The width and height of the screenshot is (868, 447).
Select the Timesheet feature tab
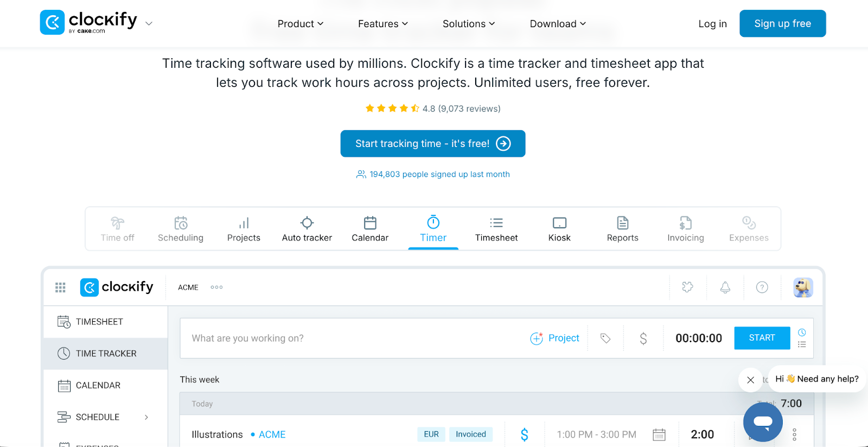pos(496,229)
